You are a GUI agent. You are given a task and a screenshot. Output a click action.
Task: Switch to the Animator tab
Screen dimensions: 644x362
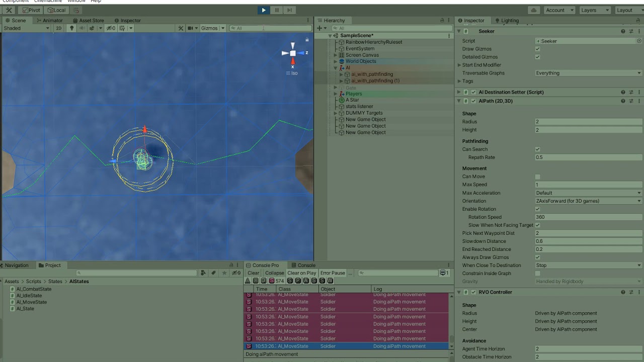49,21
